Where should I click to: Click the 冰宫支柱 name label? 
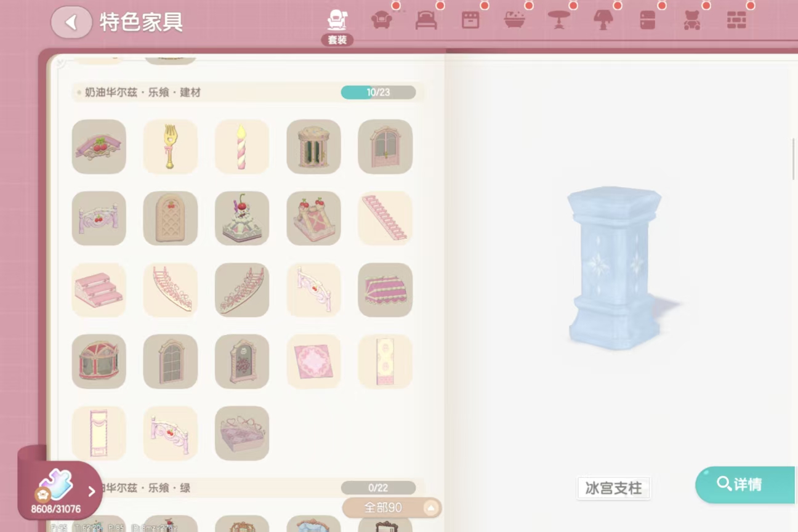(x=613, y=488)
